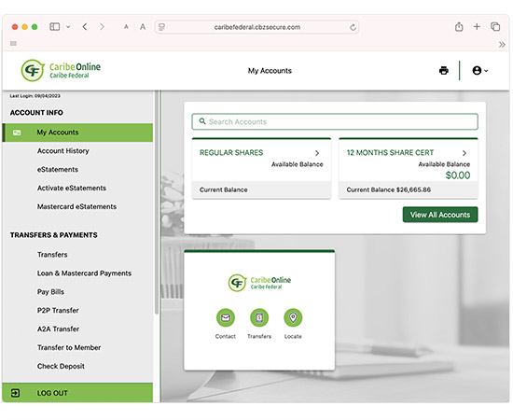
Task: Go forward with the browser forward arrow
Action: pyautogui.click(x=102, y=27)
